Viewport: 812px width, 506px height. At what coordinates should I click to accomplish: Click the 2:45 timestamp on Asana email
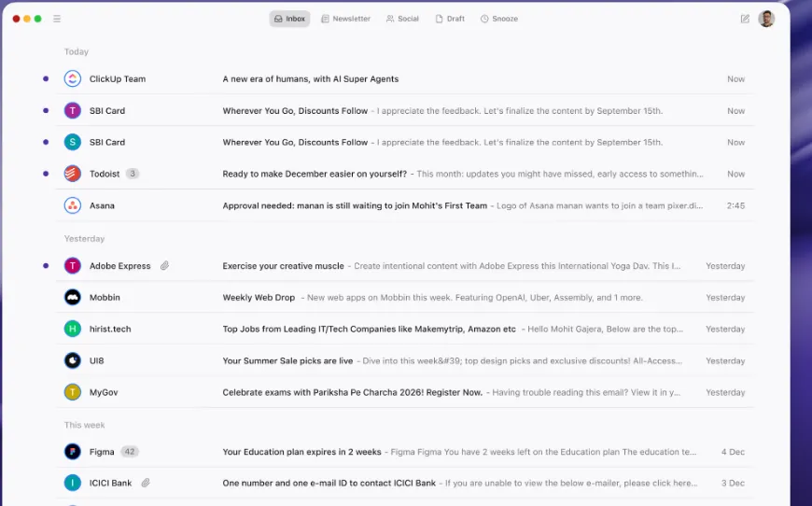[735, 205]
